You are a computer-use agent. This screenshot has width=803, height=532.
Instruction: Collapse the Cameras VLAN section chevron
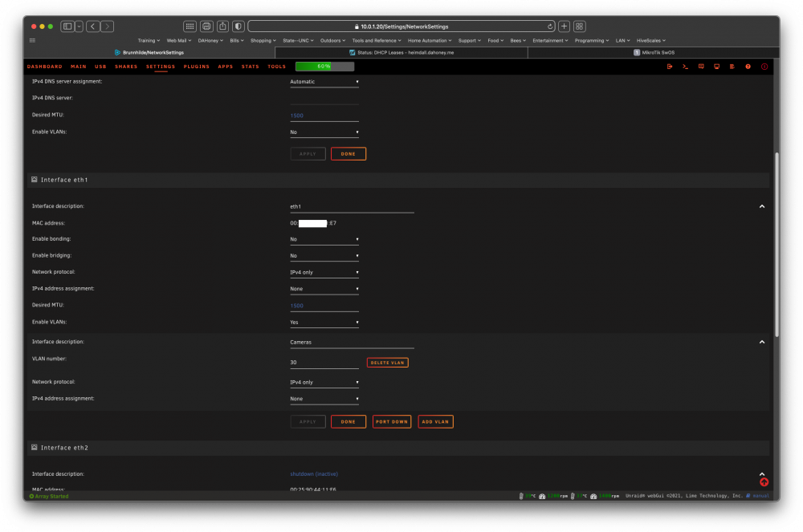click(x=762, y=342)
